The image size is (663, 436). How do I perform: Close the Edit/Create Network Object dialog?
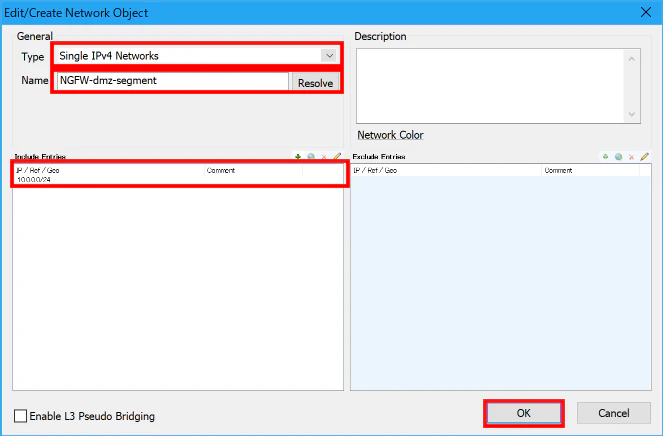(x=646, y=12)
